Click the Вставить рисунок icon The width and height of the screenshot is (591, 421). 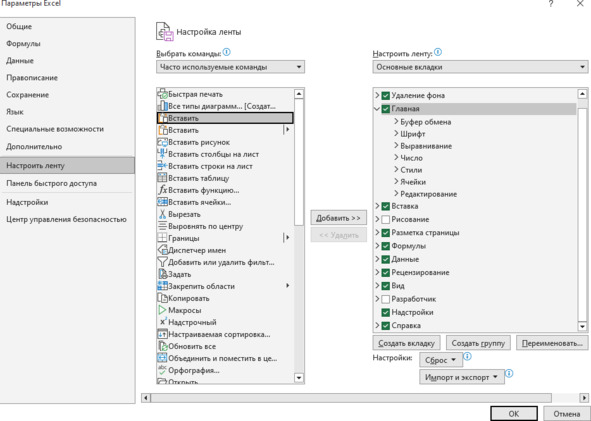point(162,142)
